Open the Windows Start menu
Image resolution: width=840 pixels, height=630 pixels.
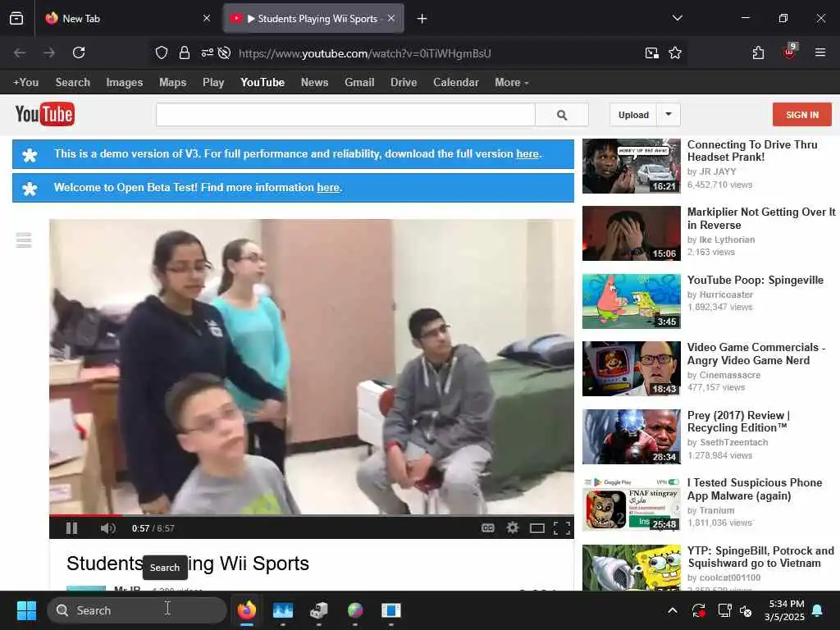click(26, 610)
